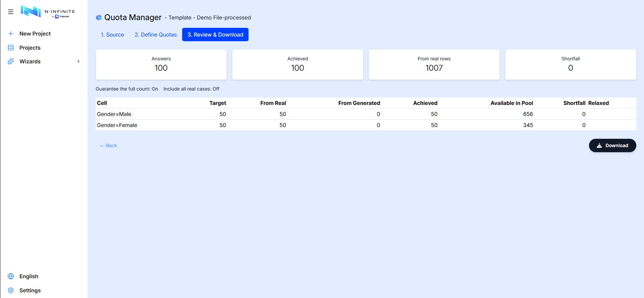Click the Shortfall summary card
The width and height of the screenshot is (644, 298).
pos(571,65)
